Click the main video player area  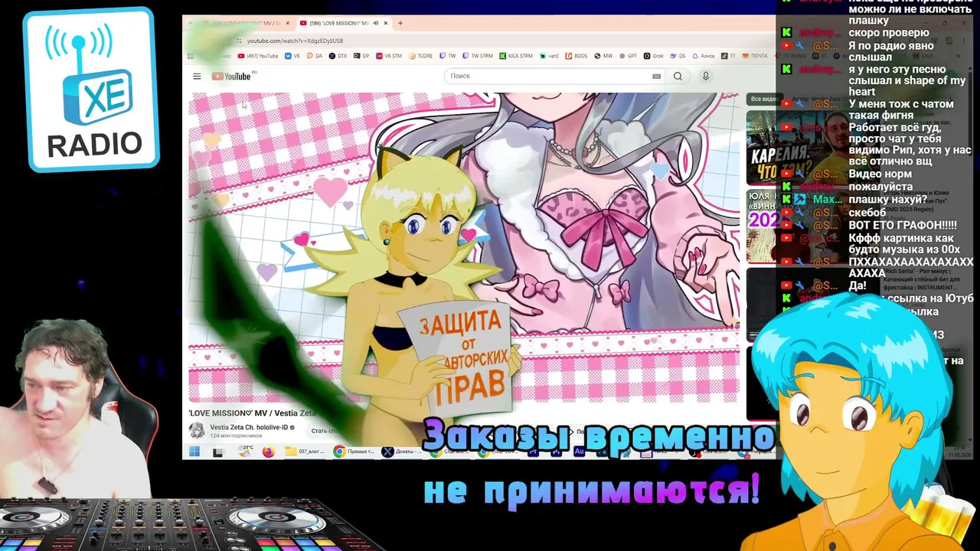(x=464, y=247)
